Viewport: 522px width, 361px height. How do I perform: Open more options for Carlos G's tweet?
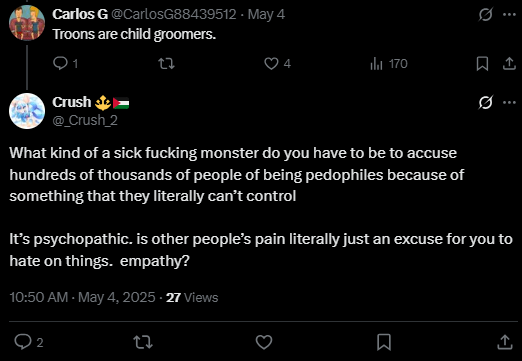[x=509, y=14]
